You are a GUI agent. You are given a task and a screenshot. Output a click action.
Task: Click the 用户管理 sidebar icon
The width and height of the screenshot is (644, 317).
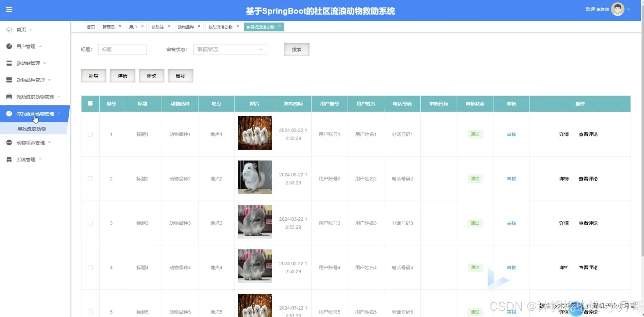point(9,46)
